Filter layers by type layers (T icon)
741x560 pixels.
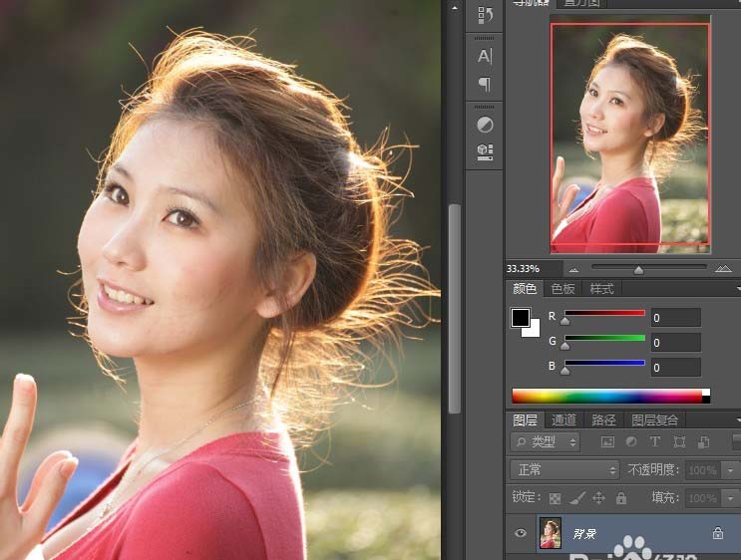655,441
